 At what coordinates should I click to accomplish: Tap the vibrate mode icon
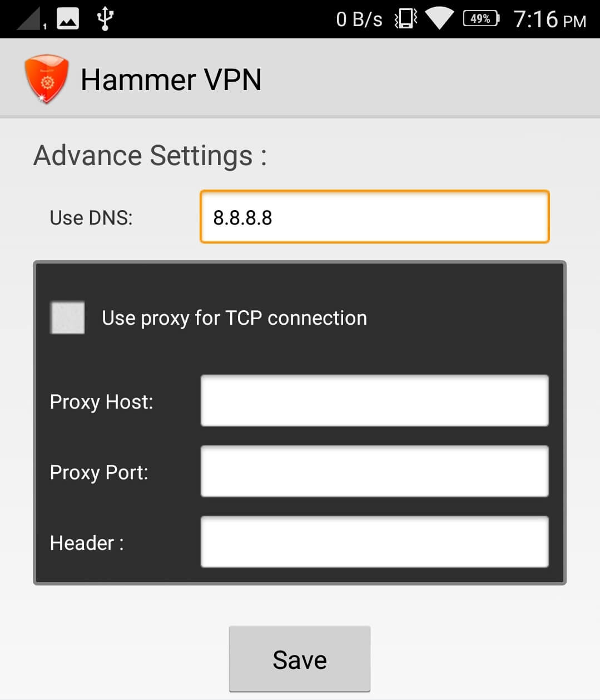405,19
